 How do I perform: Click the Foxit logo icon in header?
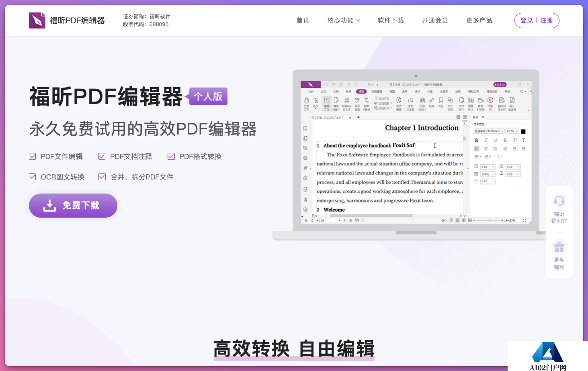pyautogui.click(x=37, y=20)
